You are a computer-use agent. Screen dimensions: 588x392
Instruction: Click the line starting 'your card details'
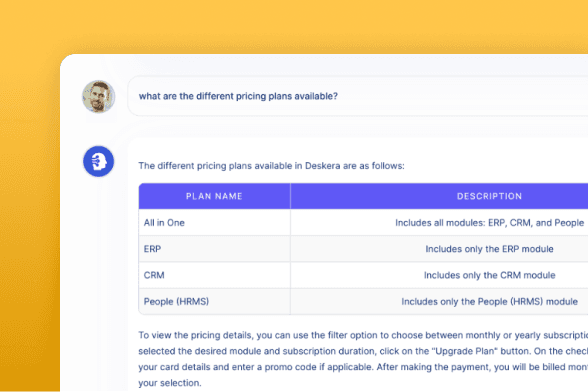pyautogui.click(x=363, y=367)
